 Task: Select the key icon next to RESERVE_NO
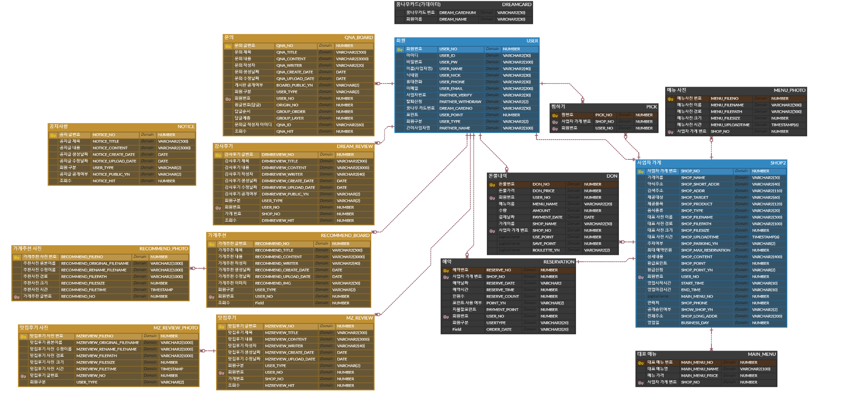[446, 271]
